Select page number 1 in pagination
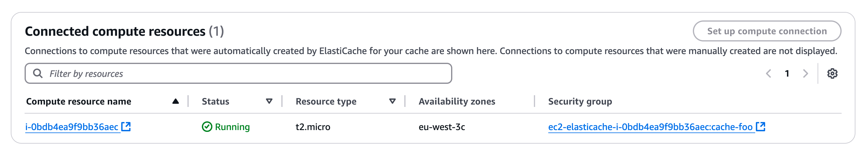The height and width of the screenshot is (155, 868). click(x=787, y=74)
